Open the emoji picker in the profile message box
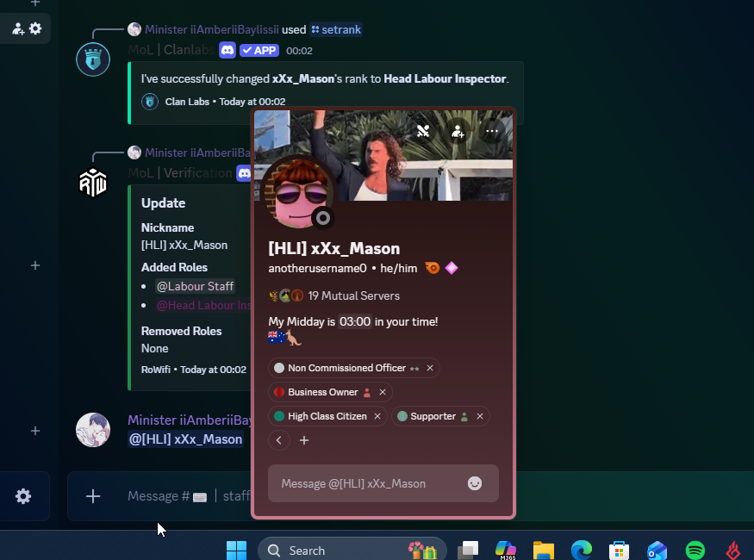 click(x=475, y=483)
